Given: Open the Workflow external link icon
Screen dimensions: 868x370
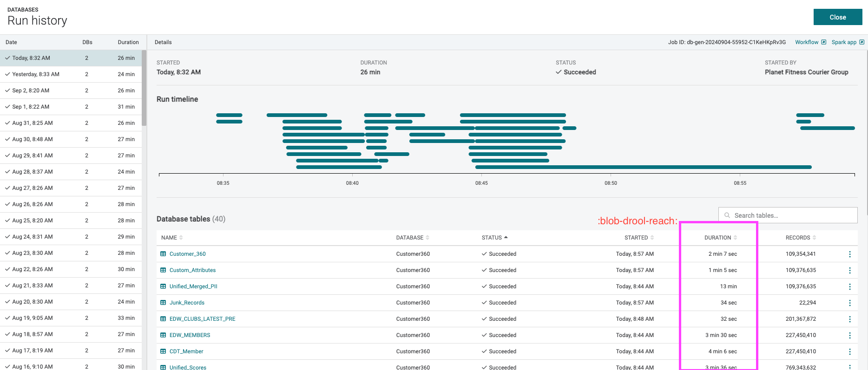Looking at the screenshot, I should coord(824,42).
